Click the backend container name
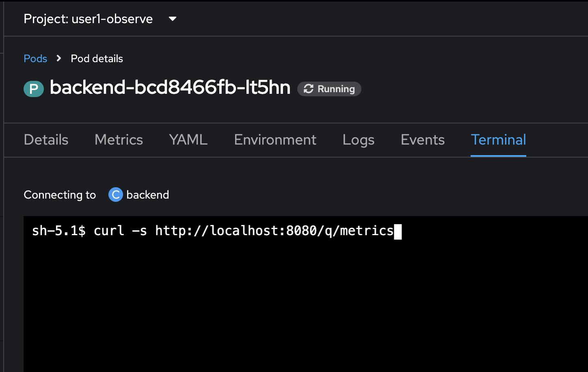Screen dimensions: 588x372 pos(147,195)
